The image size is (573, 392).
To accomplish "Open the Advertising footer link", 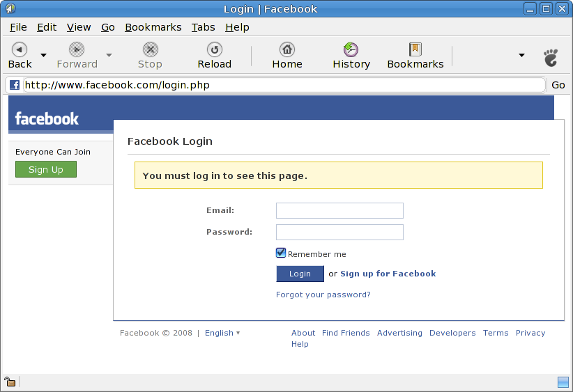I will [x=399, y=333].
